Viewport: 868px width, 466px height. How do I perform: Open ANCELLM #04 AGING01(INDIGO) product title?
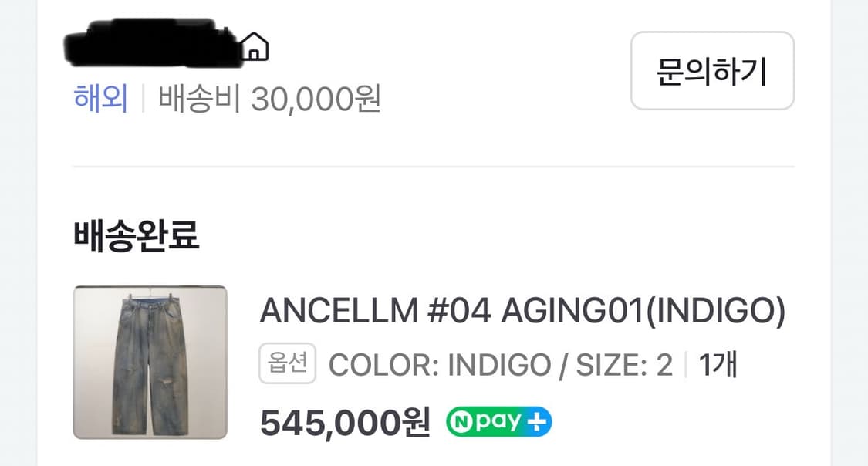[522, 310]
